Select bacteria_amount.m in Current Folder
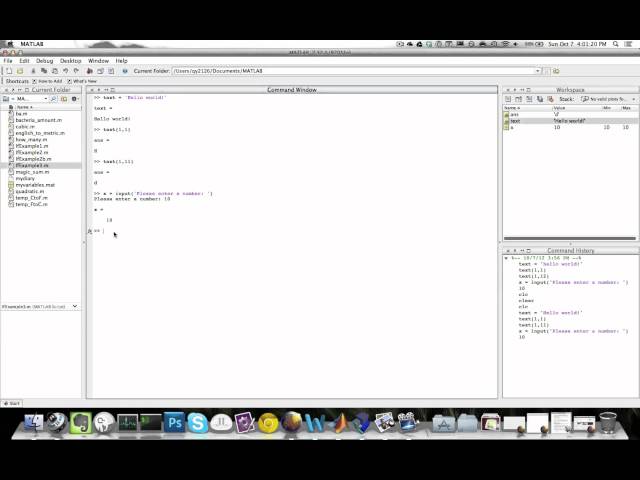Viewport: 640px width, 480px height. 39,120
